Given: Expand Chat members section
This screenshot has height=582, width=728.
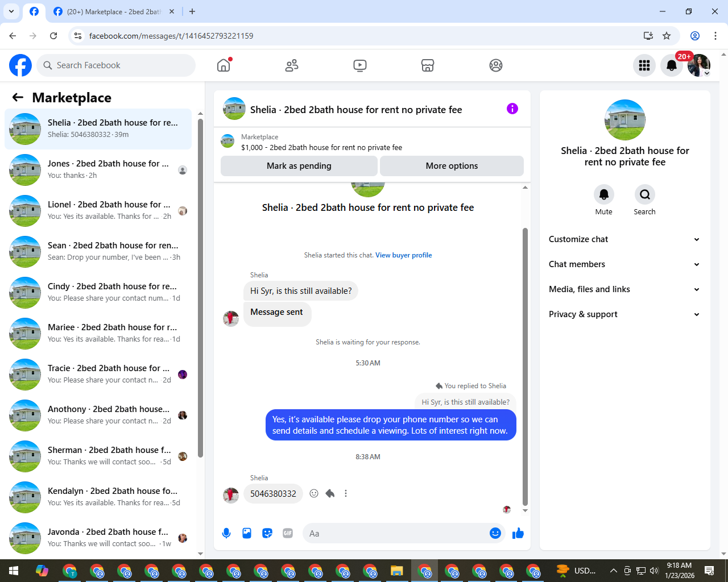Looking at the screenshot, I should (624, 264).
